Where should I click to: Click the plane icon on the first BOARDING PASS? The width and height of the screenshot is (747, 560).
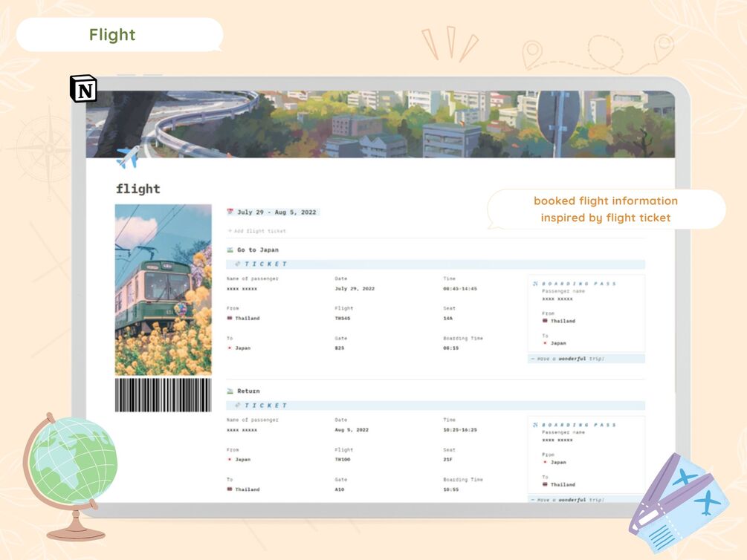535,283
